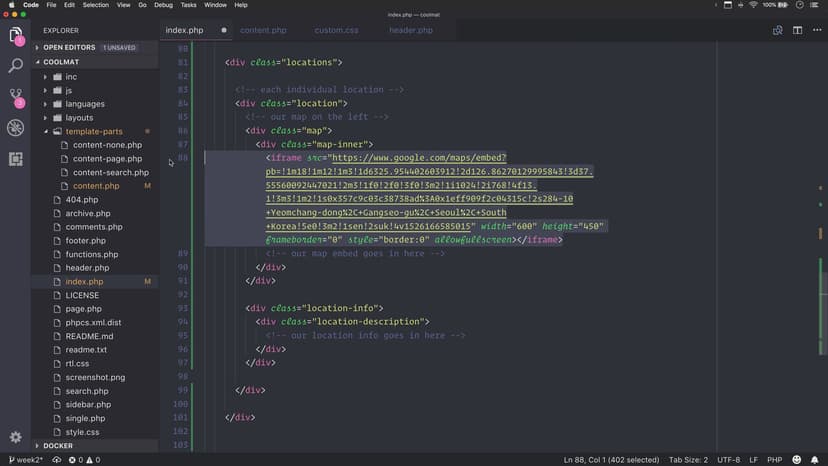828x466 pixels.
Task: Click the Manage gear icon
Action: coord(15,437)
